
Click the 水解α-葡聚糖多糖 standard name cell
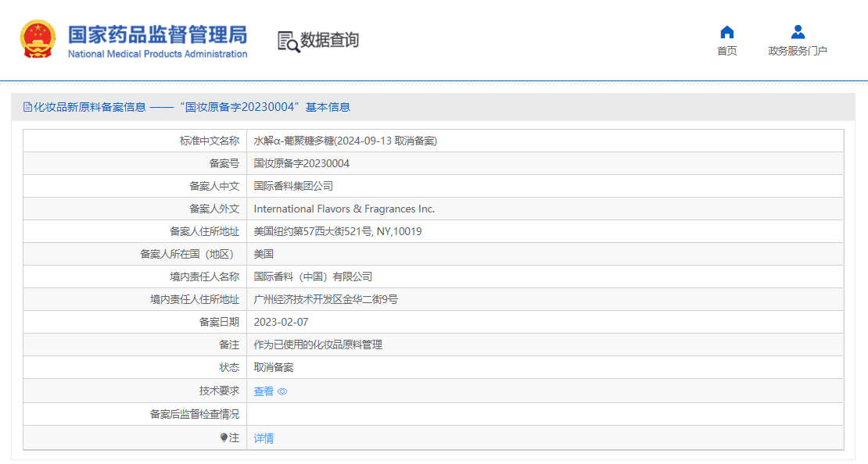click(345, 141)
